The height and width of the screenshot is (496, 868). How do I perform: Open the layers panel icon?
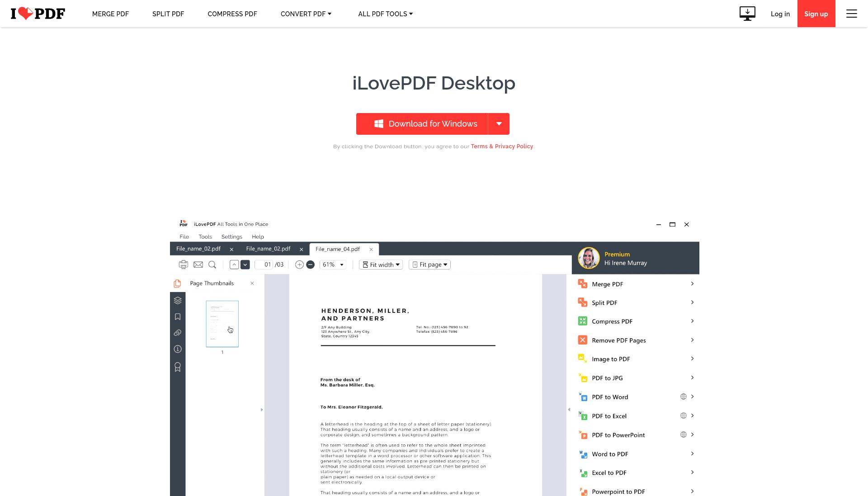(x=178, y=300)
